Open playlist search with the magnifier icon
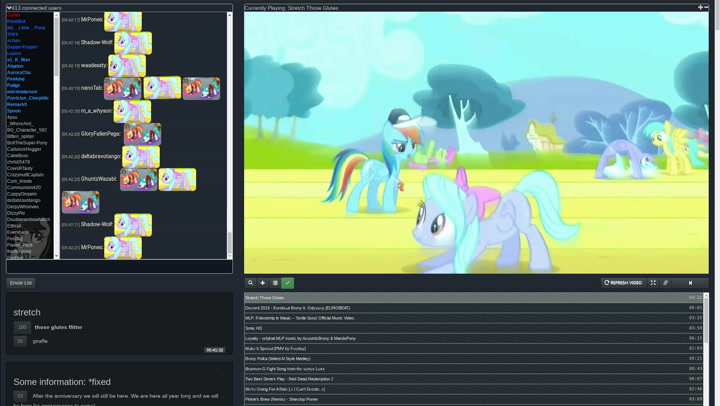The height and width of the screenshot is (406, 720). [x=250, y=283]
